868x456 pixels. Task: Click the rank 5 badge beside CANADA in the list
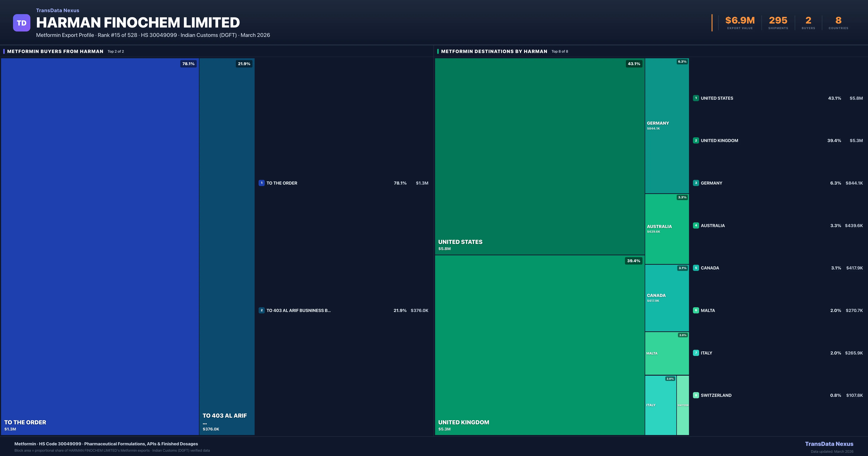(x=696, y=268)
